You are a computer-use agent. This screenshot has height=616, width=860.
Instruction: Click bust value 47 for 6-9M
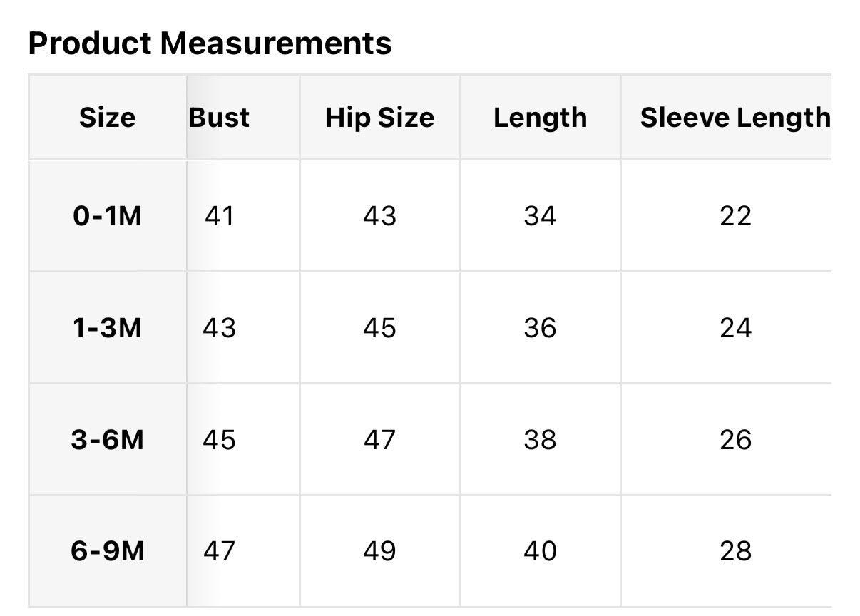click(219, 551)
